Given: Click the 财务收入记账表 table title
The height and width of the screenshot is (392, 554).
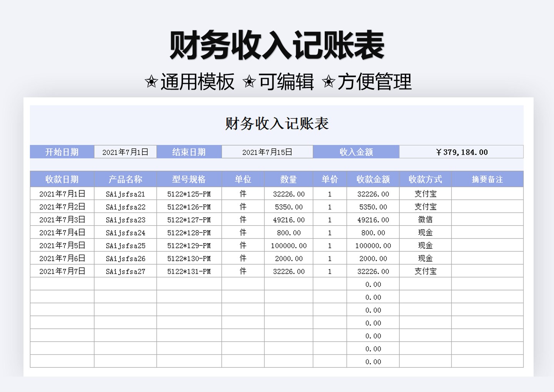Looking at the screenshot, I should [x=277, y=124].
